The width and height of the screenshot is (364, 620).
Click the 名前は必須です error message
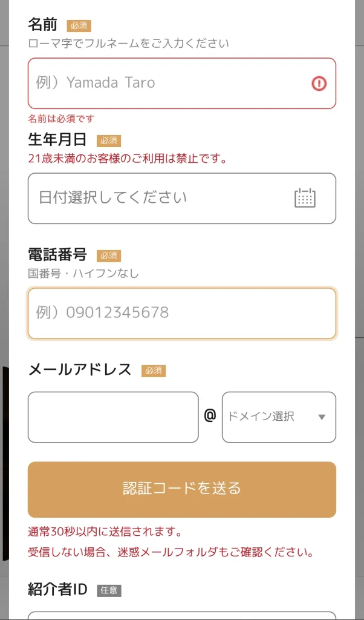61,119
